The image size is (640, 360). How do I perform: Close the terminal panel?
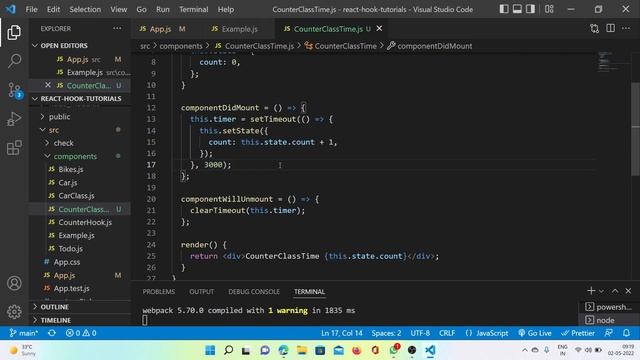click(628, 291)
